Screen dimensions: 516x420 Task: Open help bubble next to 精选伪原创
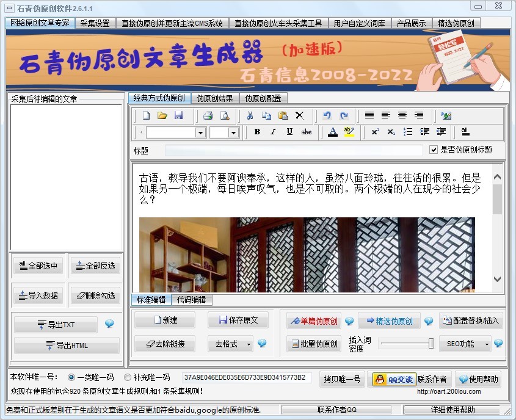(x=429, y=320)
